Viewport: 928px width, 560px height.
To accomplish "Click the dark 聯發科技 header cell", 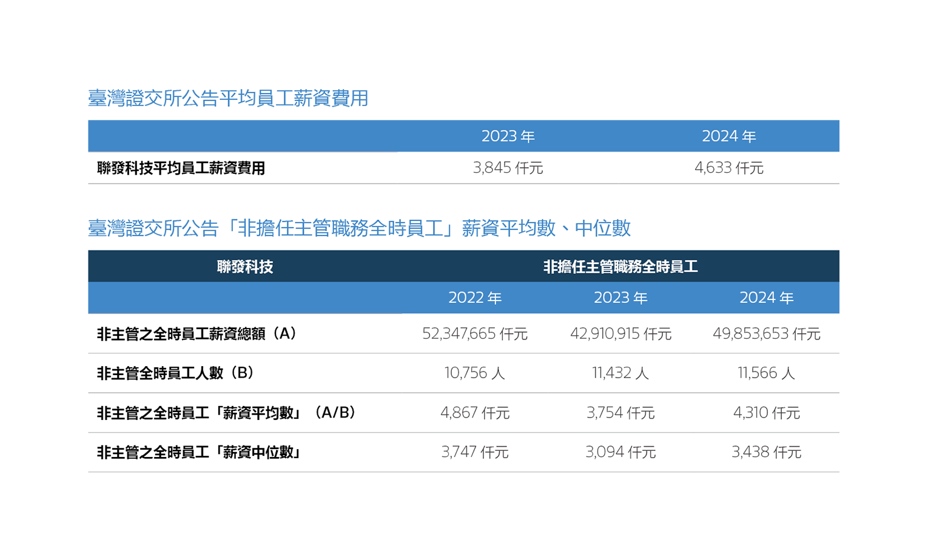I will [x=244, y=267].
